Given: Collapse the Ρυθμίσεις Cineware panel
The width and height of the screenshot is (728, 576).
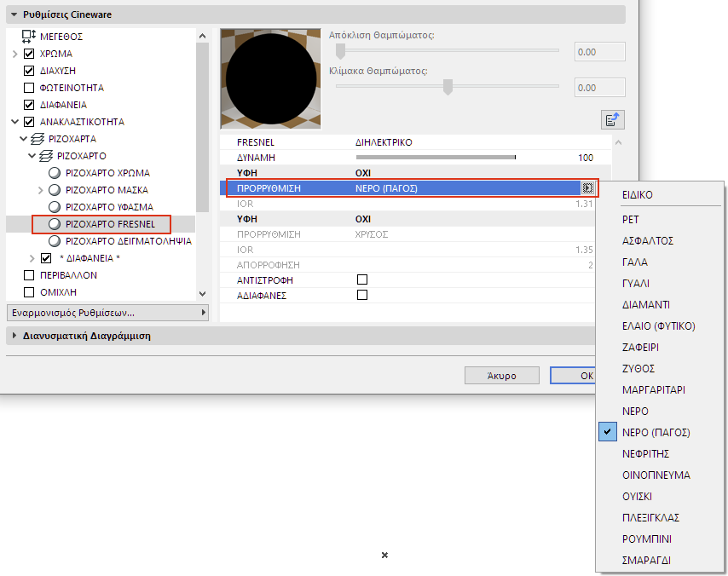Looking at the screenshot, I should click(x=14, y=14).
